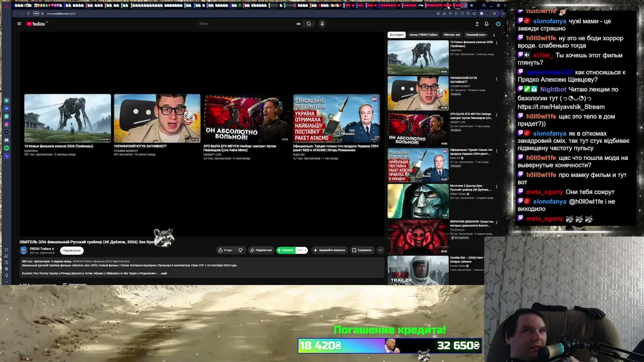Open the more actions menu under the video
The height and width of the screenshot is (362, 644).
pyautogui.click(x=380, y=250)
